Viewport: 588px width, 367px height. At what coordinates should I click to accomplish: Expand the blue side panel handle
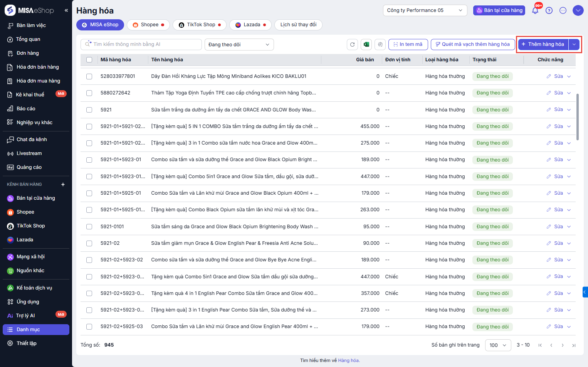click(x=585, y=292)
